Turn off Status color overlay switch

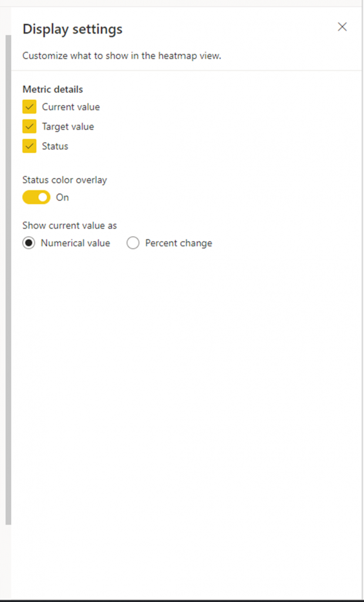point(36,198)
